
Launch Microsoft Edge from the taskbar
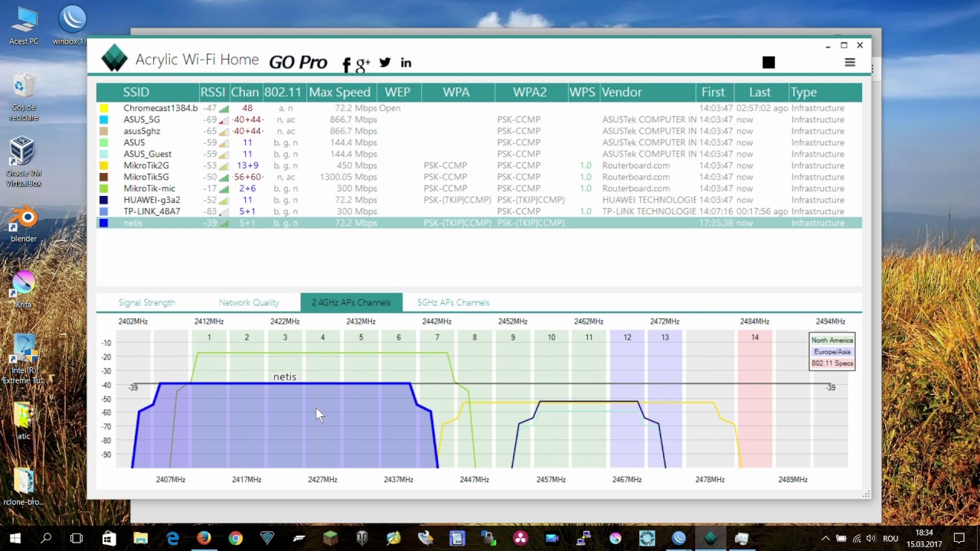[172, 538]
